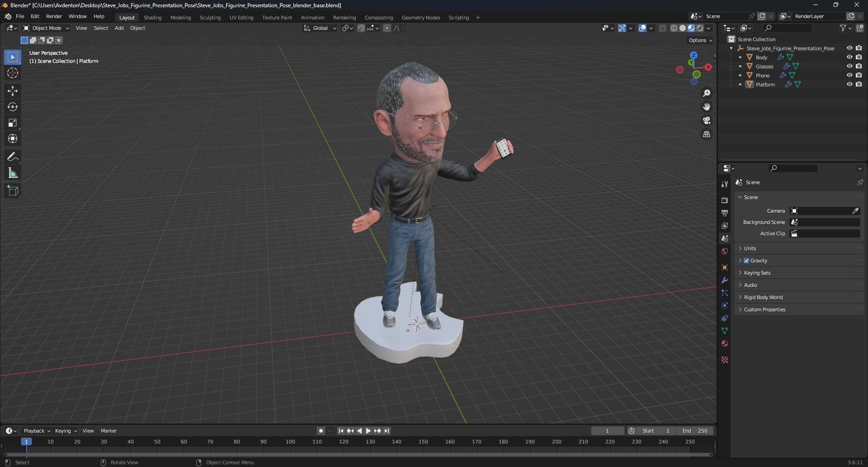Click the End frame field
Image resolution: width=868 pixels, height=467 pixels.
point(695,431)
